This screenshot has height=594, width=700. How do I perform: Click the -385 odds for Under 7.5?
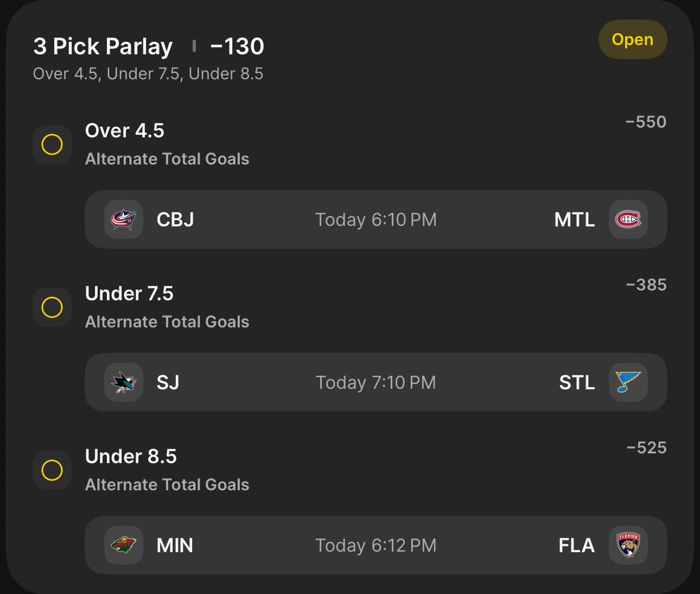(x=646, y=285)
